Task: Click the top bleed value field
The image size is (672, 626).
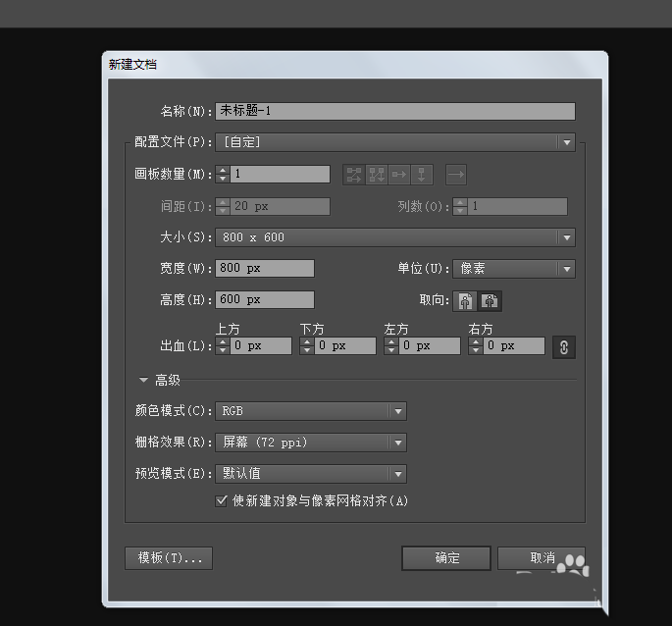Action: pyautogui.click(x=261, y=346)
